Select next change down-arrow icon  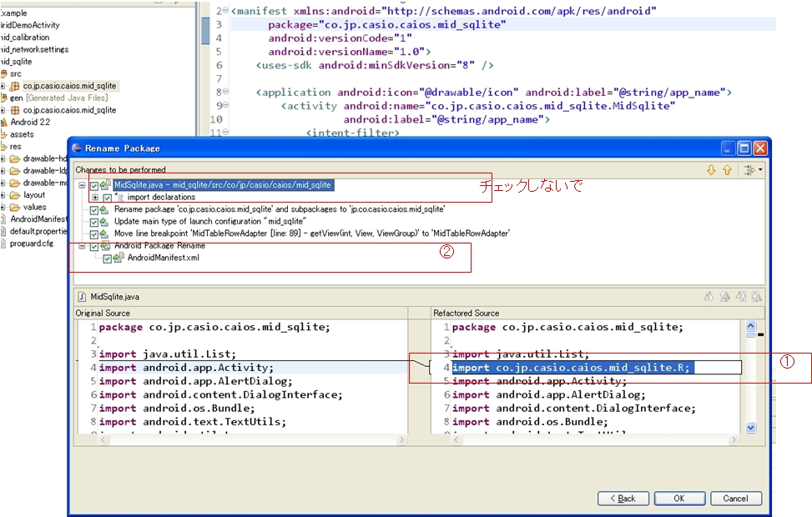tap(711, 170)
